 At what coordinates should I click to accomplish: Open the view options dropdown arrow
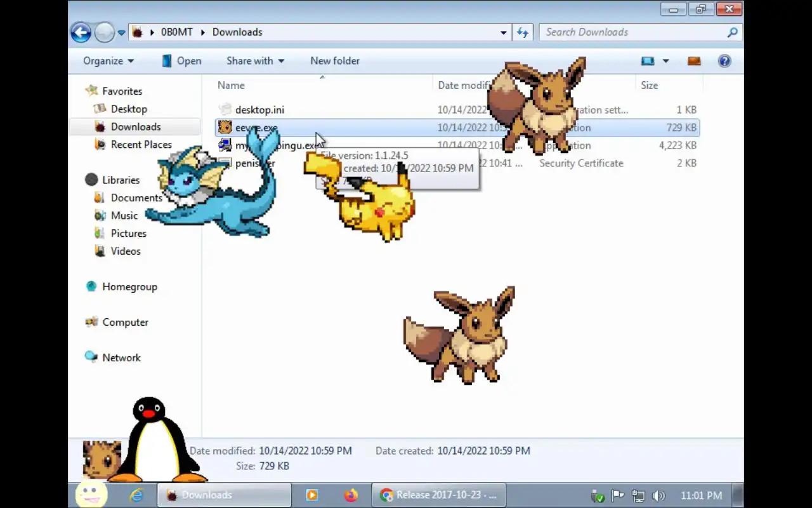665,61
